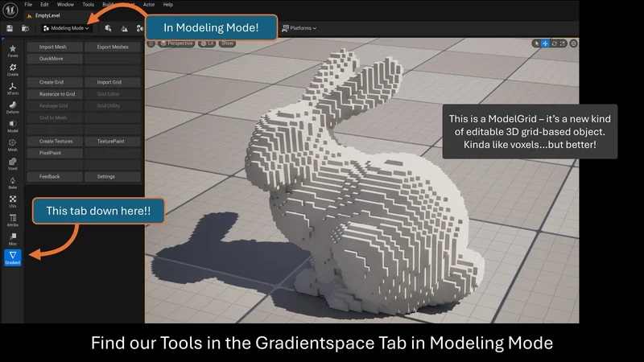Viewport: 644px width, 362px height.
Task: Choose the scale gizmo mode in viewport
Action: point(563,43)
